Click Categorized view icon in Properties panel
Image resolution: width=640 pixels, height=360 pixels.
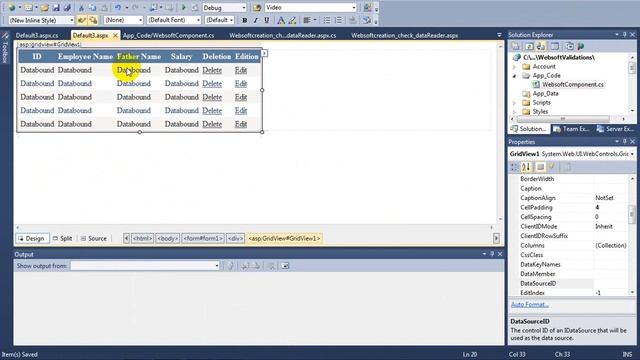coord(515,167)
